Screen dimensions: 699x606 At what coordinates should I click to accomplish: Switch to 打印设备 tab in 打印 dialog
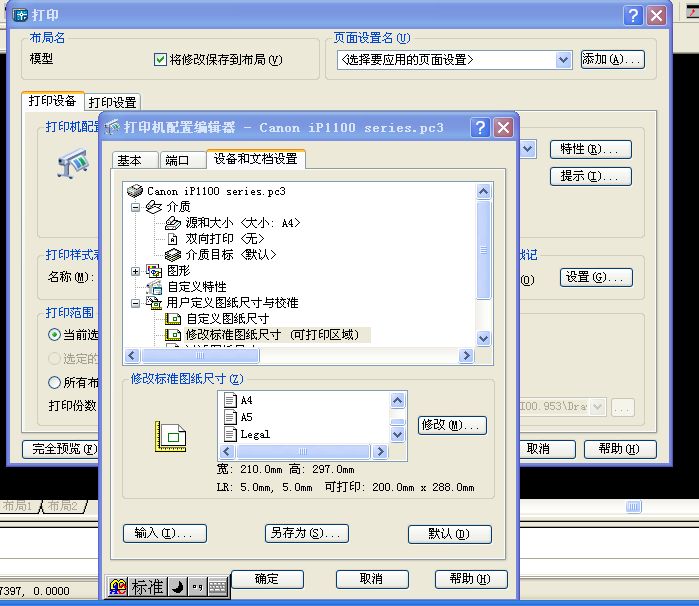coord(53,101)
